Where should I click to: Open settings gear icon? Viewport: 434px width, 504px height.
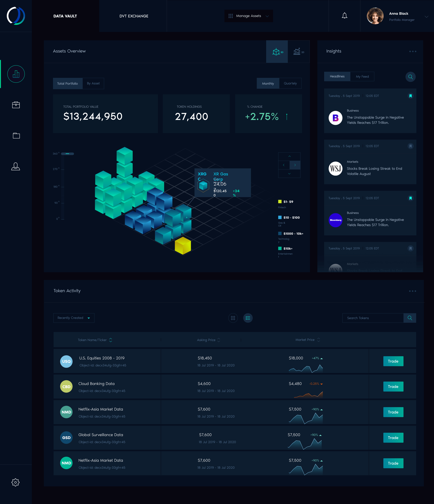[x=16, y=482]
